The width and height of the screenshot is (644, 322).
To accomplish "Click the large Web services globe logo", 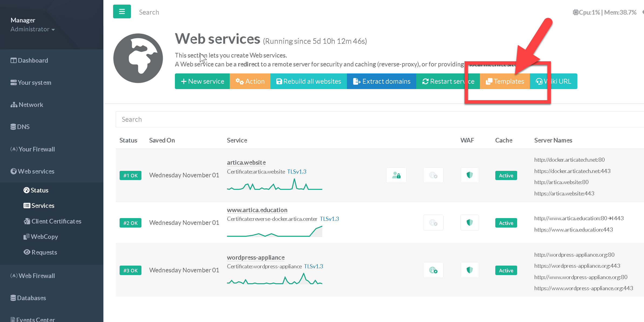I will point(138,58).
